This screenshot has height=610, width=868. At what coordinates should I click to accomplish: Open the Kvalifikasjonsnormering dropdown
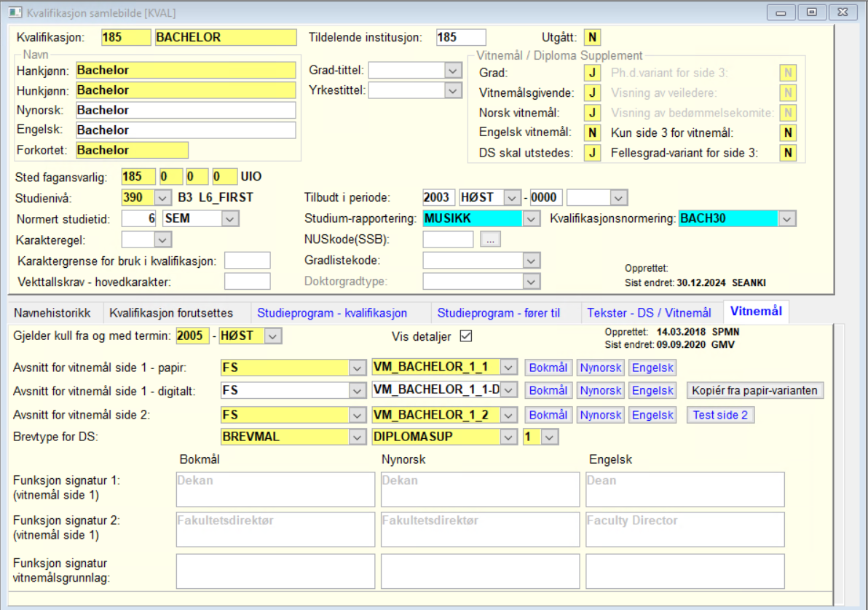[787, 218]
